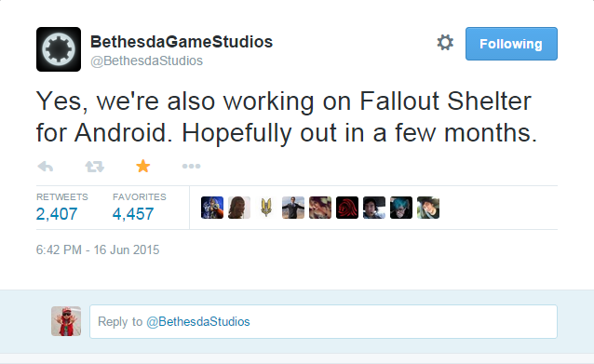Click the reply arrow icon
The height and width of the screenshot is (364, 594).
tap(46, 167)
